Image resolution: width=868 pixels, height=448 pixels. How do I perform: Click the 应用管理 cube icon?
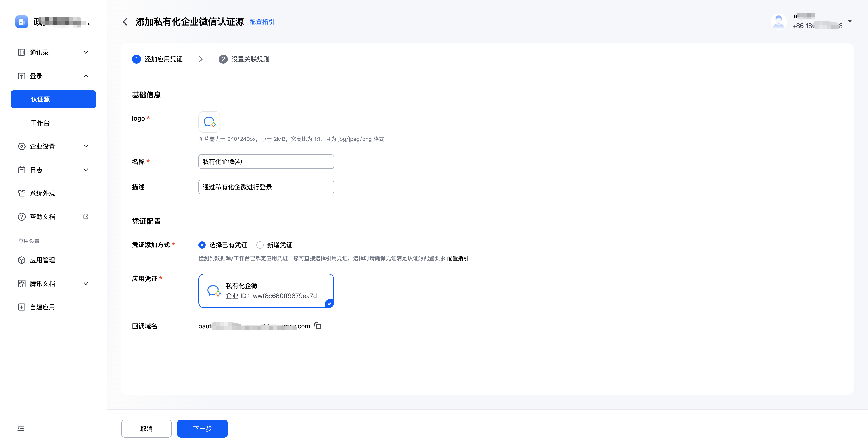(x=21, y=260)
